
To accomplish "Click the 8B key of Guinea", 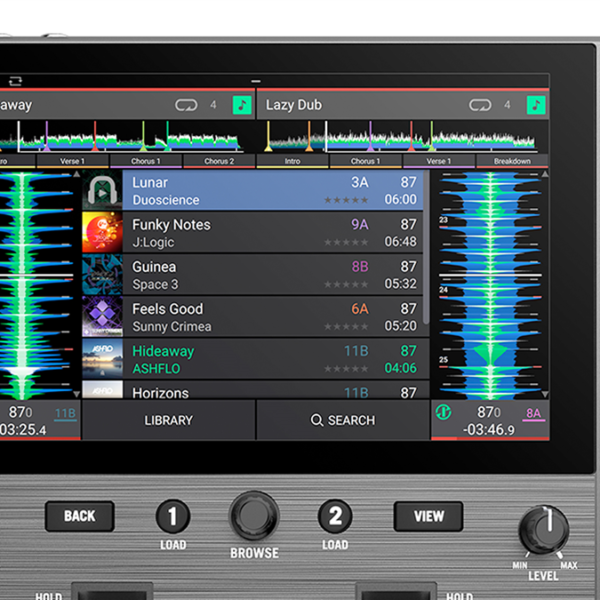I will click(x=360, y=267).
